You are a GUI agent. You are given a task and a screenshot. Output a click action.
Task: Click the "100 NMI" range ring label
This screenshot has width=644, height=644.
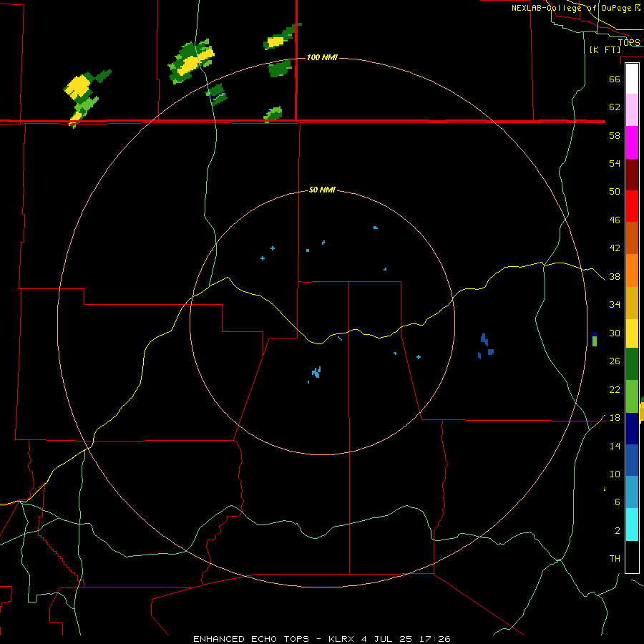[322, 57]
